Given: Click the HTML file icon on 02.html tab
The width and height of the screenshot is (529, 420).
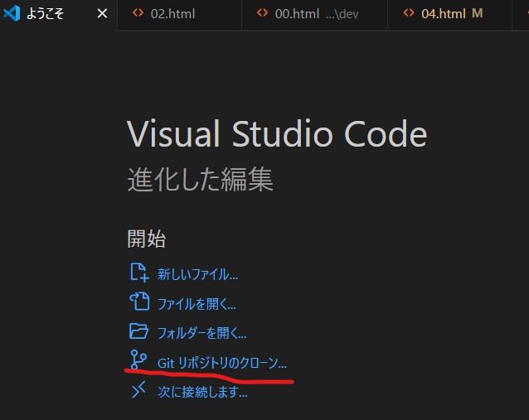Looking at the screenshot, I should coord(138,13).
